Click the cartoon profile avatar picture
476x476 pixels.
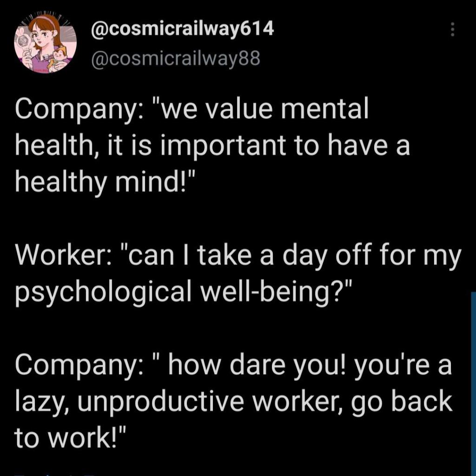point(43,45)
